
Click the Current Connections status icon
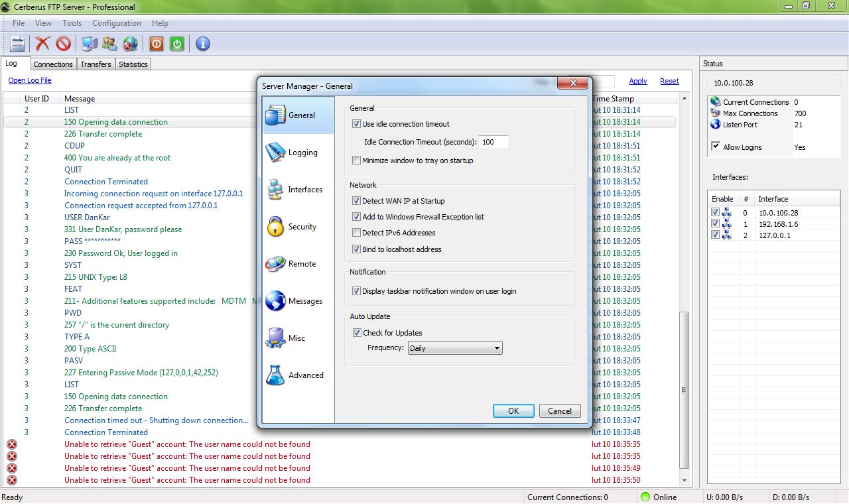715,101
